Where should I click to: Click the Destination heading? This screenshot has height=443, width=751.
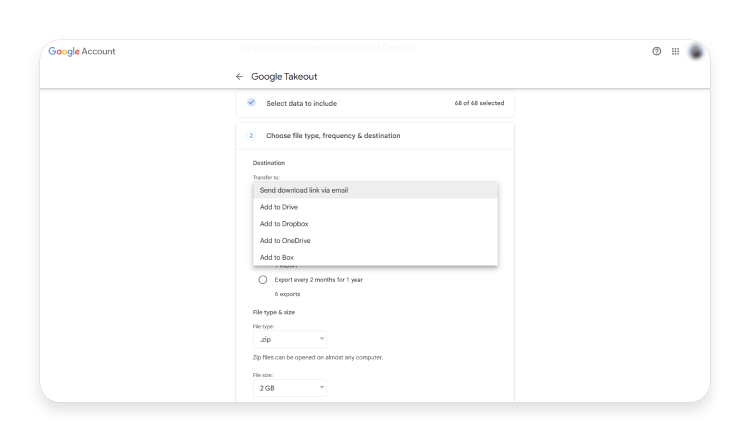click(269, 163)
